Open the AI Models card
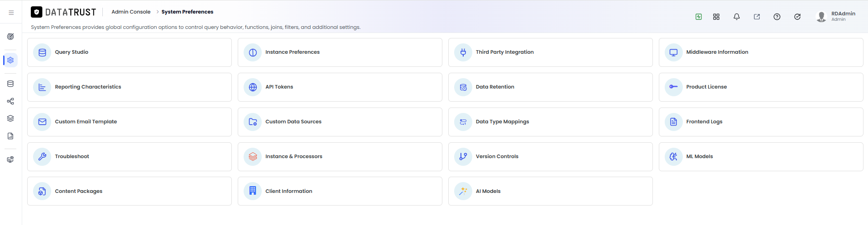This screenshot has width=868, height=225. point(551,191)
